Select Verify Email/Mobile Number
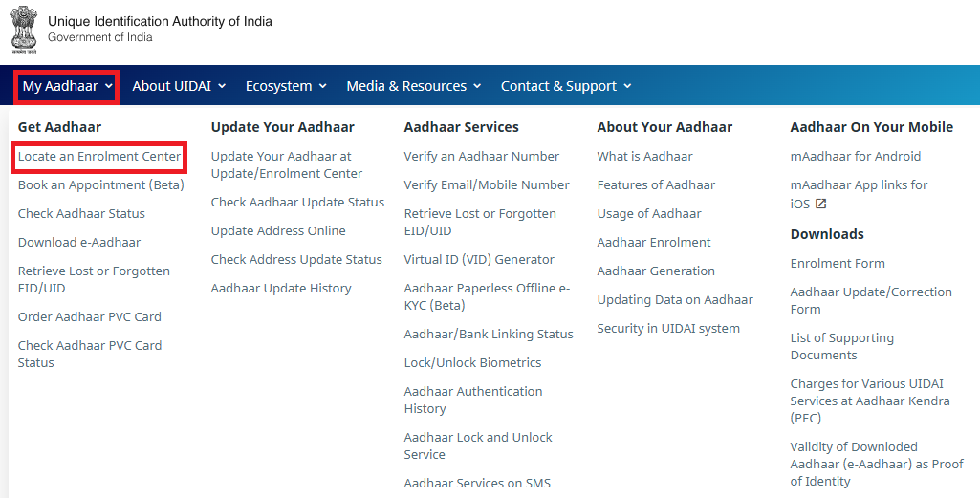 pyautogui.click(x=487, y=184)
